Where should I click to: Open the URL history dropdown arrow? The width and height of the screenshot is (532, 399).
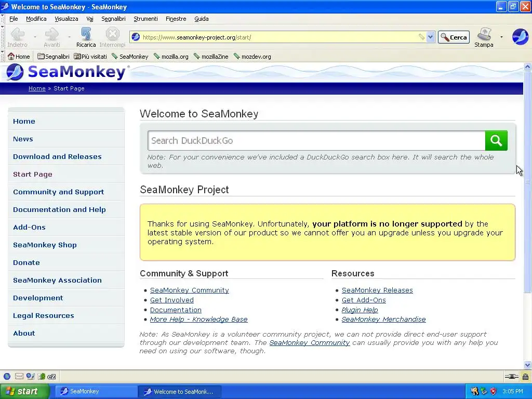pyautogui.click(x=430, y=37)
